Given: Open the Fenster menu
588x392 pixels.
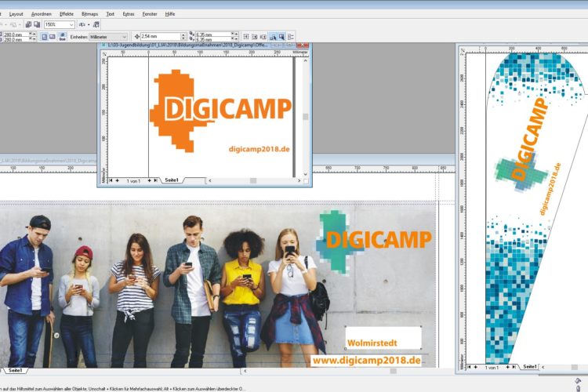Looking at the screenshot, I should (150, 14).
